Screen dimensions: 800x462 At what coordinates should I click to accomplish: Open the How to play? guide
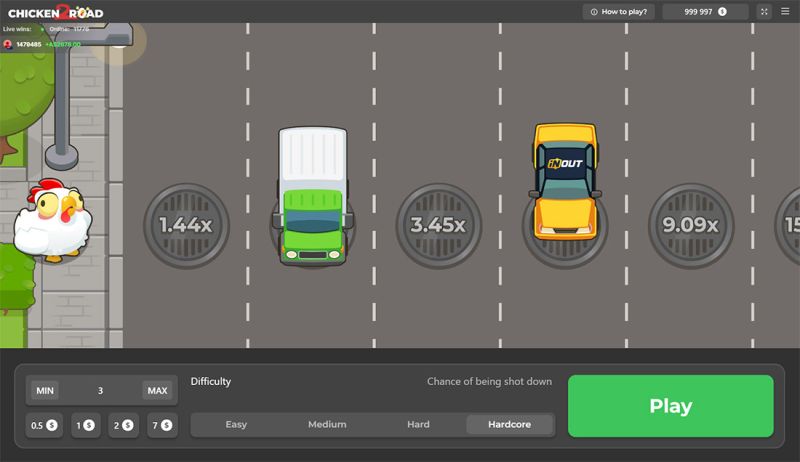pyautogui.click(x=618, y=12)
